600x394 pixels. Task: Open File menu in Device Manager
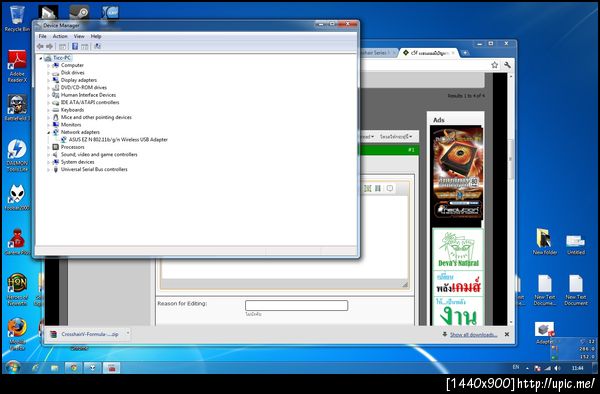(x=42, y=36)
